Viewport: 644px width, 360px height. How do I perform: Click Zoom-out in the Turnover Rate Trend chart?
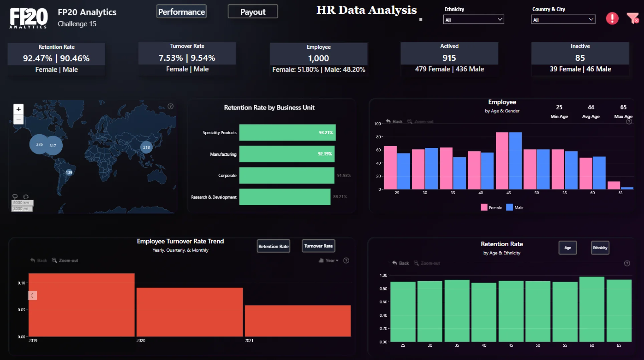tap(65, 260)
